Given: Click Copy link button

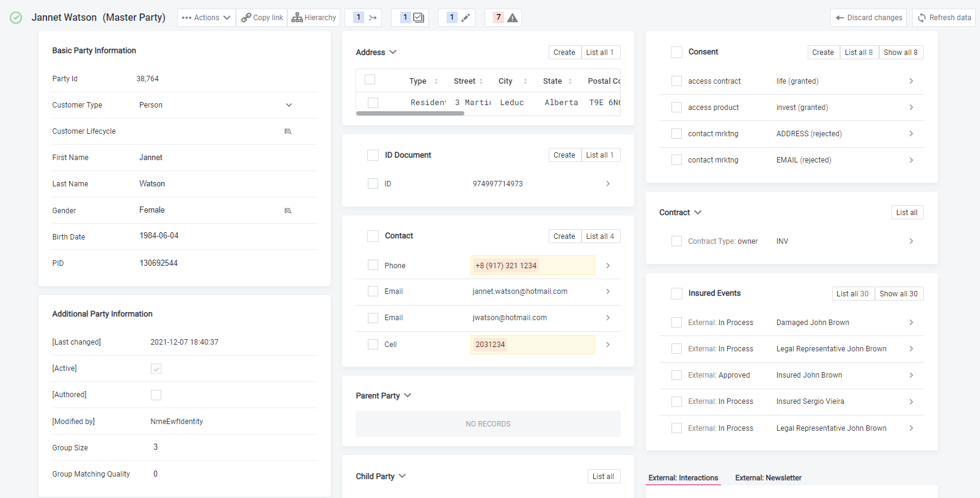Looking at the screenshot, I should pyautogui.click(x=261, y=18).
